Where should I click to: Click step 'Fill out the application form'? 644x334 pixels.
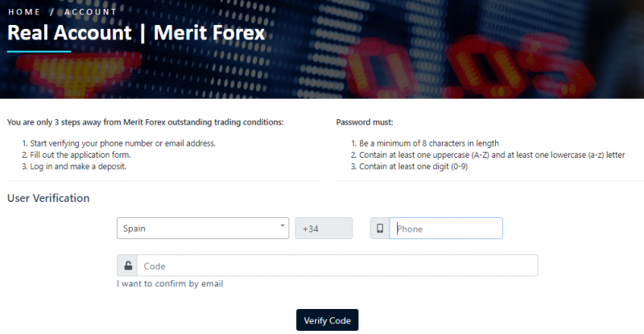click(x=80, y=155)
